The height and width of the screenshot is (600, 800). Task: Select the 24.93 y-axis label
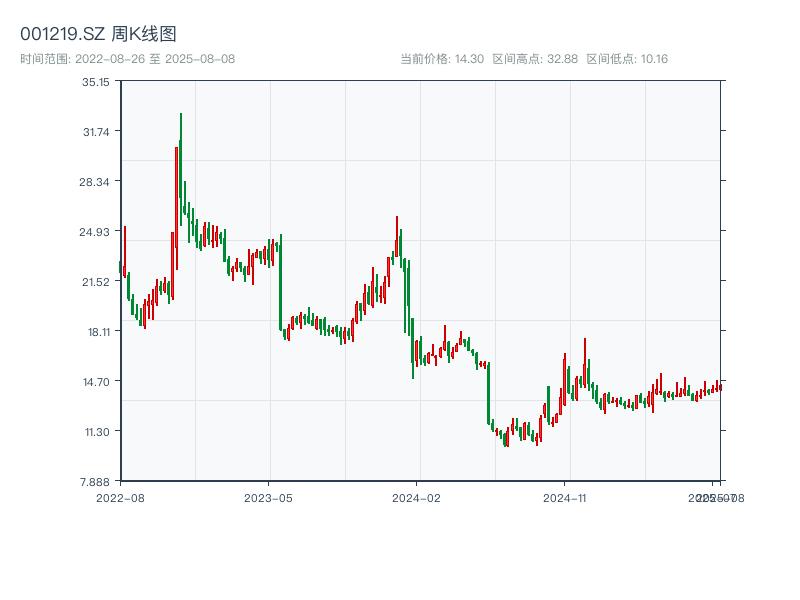pos(96,232)
